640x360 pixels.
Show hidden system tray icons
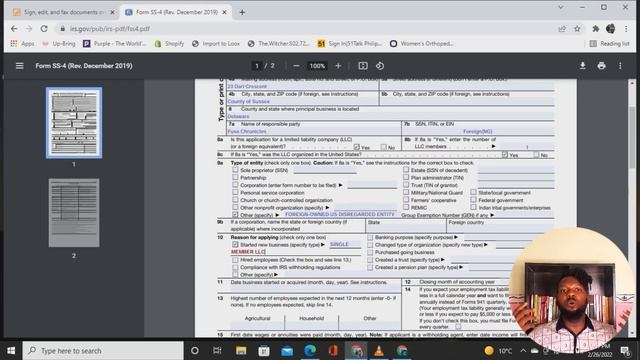523,351
